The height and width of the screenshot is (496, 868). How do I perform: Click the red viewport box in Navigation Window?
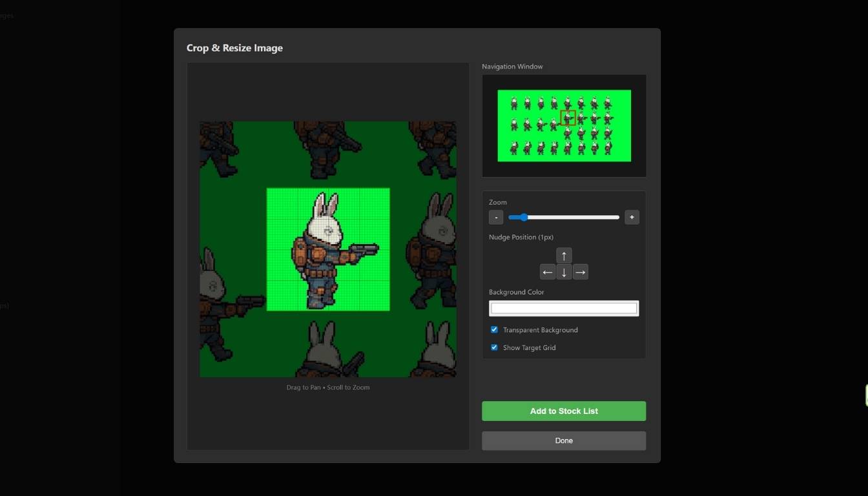[568, 118]
